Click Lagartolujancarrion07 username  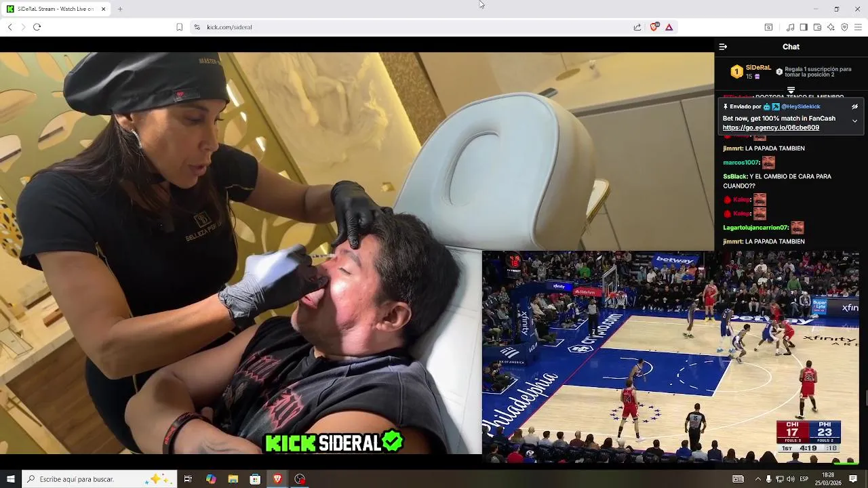click(x=755, y=228)
